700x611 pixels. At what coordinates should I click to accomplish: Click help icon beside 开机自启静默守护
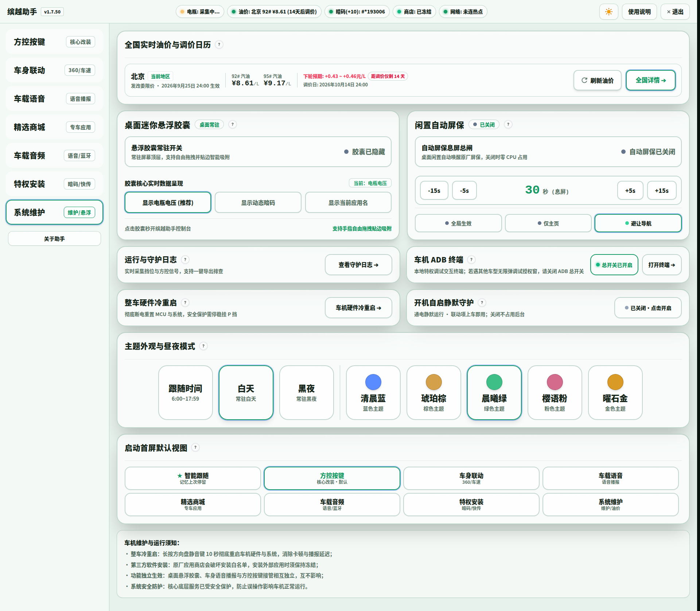click(x=482, y=303)
